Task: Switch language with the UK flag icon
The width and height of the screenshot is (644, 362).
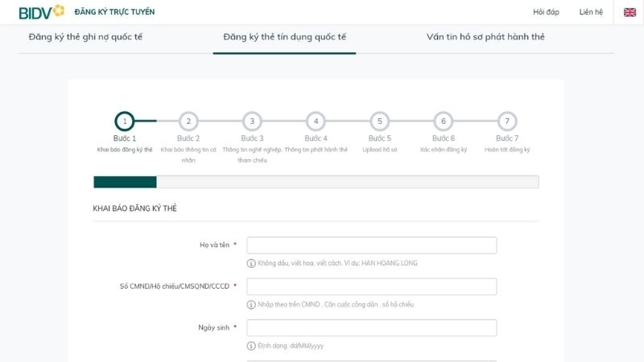Action: 630,12
